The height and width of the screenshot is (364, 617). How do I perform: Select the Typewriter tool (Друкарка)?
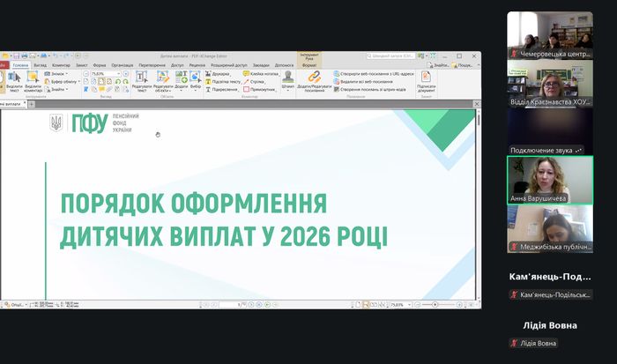224,73
